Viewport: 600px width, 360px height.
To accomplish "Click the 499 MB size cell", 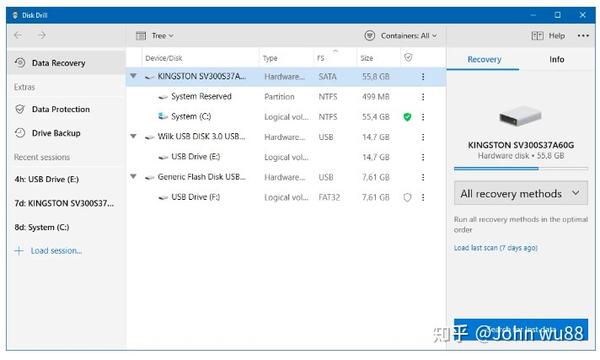I will pos(376,97).
